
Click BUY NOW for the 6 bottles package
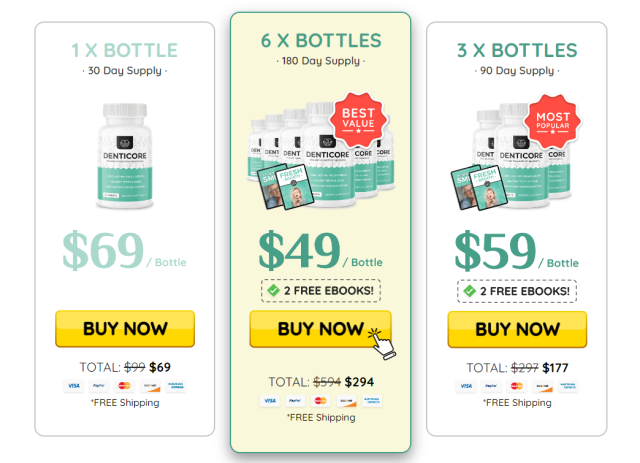pos(320,329)
